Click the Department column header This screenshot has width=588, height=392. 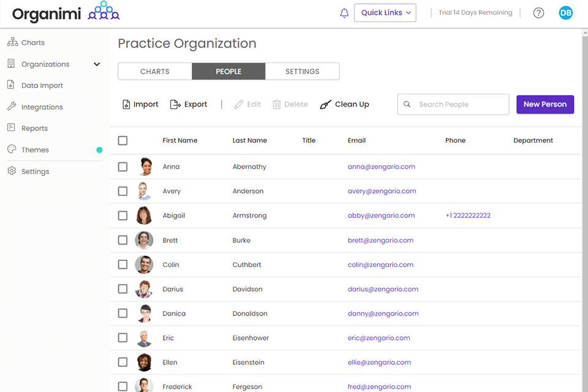point(533,140)
